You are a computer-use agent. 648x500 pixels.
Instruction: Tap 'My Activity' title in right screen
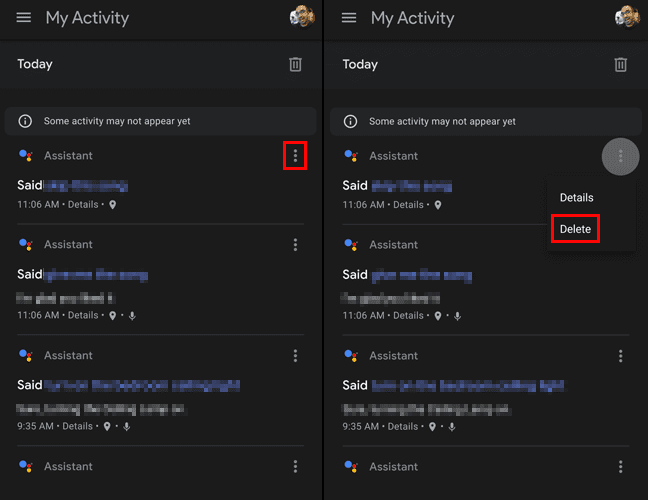coord(412,19)
